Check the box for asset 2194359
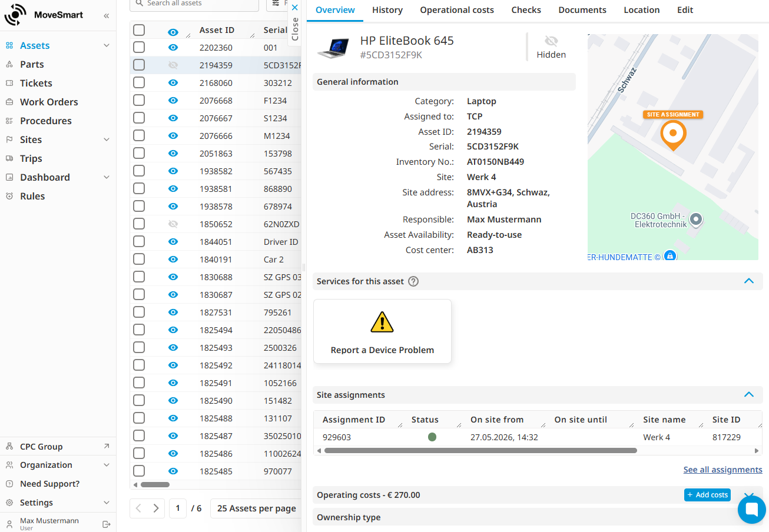 pos(139,65)
